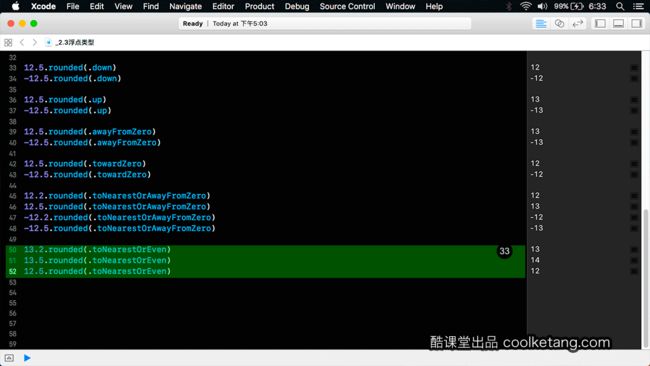Open Notification Center list icon

tap(638, 6)
